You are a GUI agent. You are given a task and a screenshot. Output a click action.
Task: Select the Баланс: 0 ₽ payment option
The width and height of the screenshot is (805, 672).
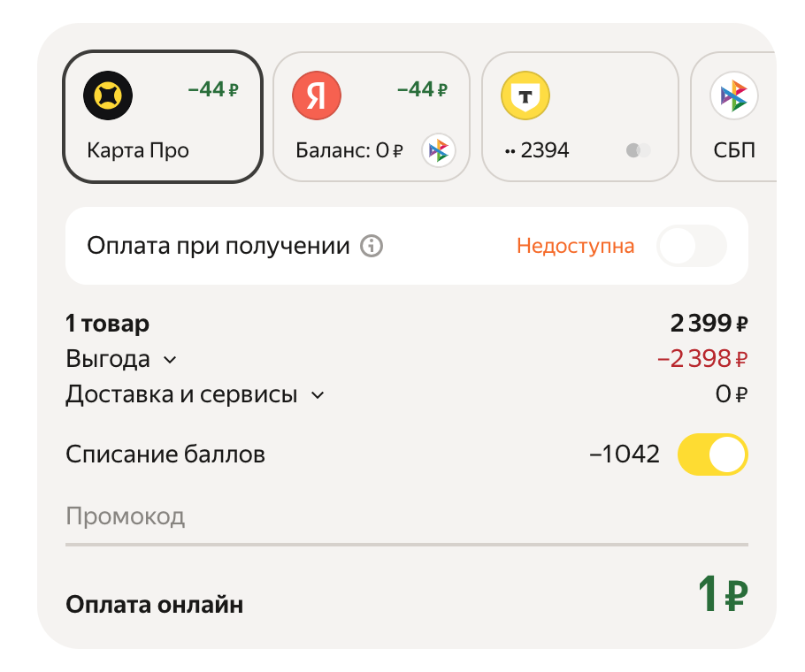coord(372,117)
